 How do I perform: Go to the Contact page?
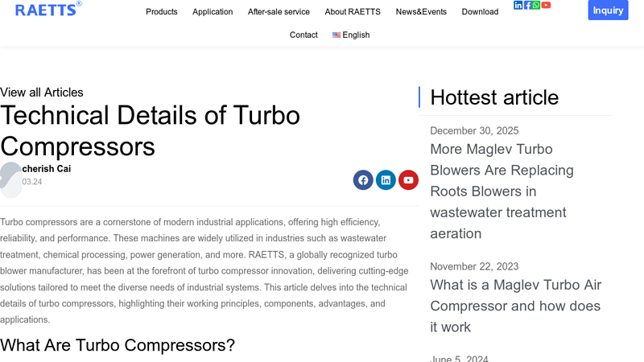pos(303,35)
